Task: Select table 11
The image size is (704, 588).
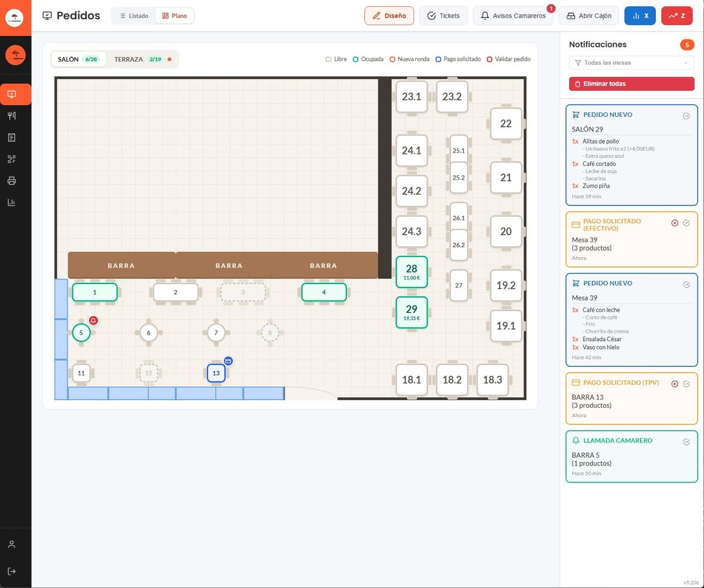Action: tap(81, 373)
